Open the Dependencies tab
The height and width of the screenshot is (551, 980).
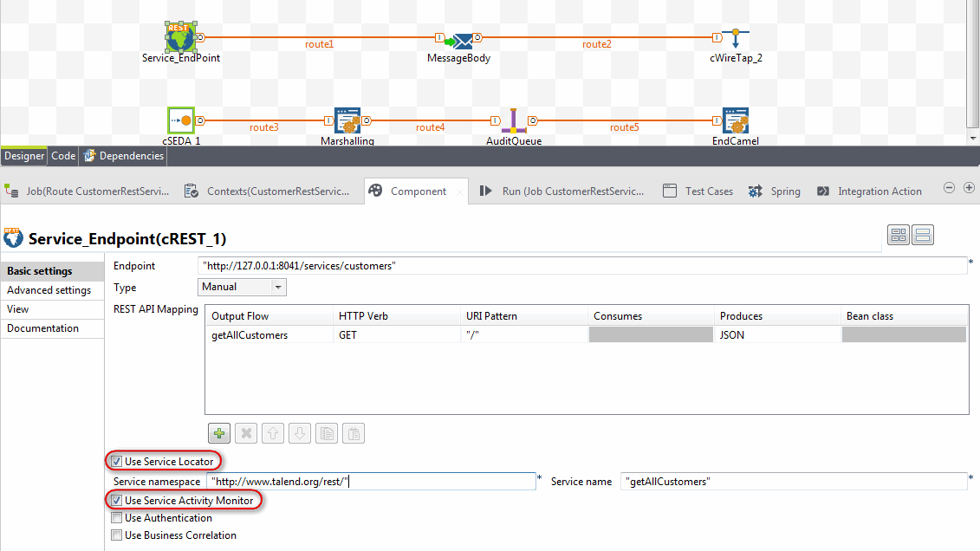click(124, 156)
